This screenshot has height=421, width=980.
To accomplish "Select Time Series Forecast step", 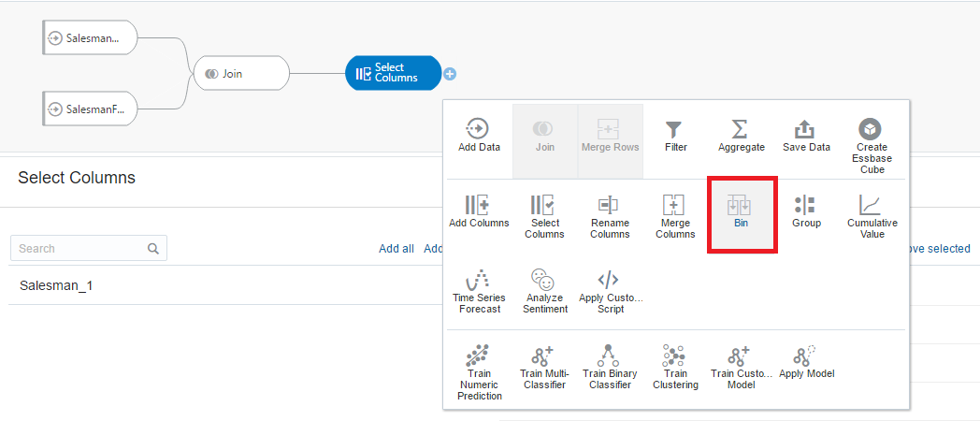I will pyautogui.click(x=479, y=292).
